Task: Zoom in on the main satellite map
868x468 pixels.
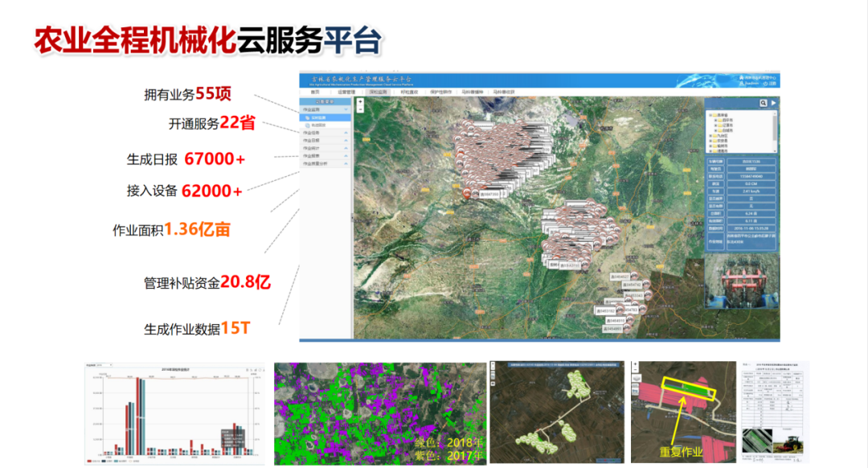Action: 360,102
